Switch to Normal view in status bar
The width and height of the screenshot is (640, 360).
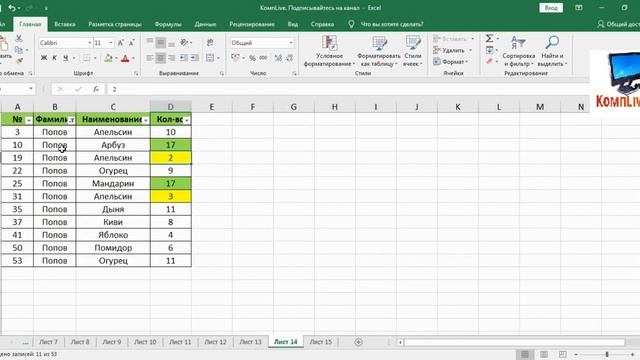click(525, 354)
